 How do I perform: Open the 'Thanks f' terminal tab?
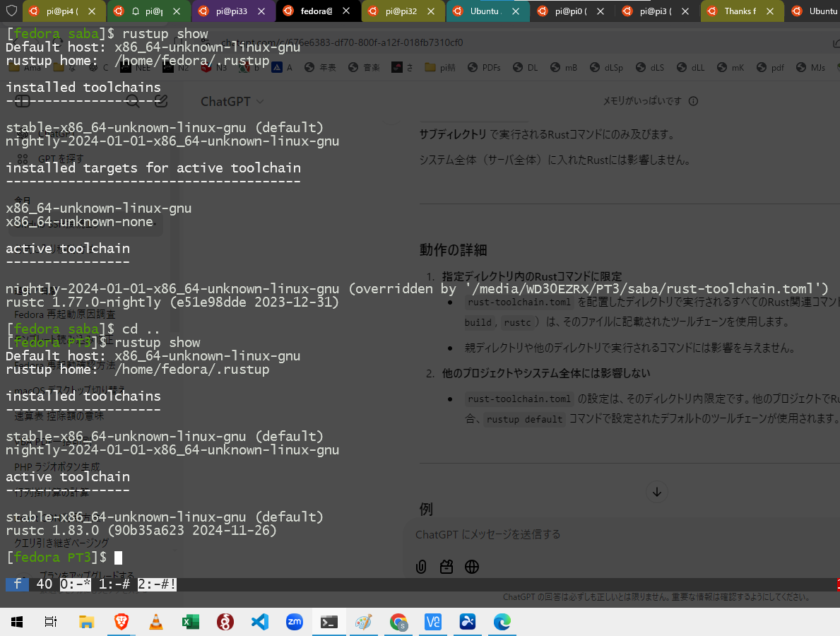(x=740, y=11)
